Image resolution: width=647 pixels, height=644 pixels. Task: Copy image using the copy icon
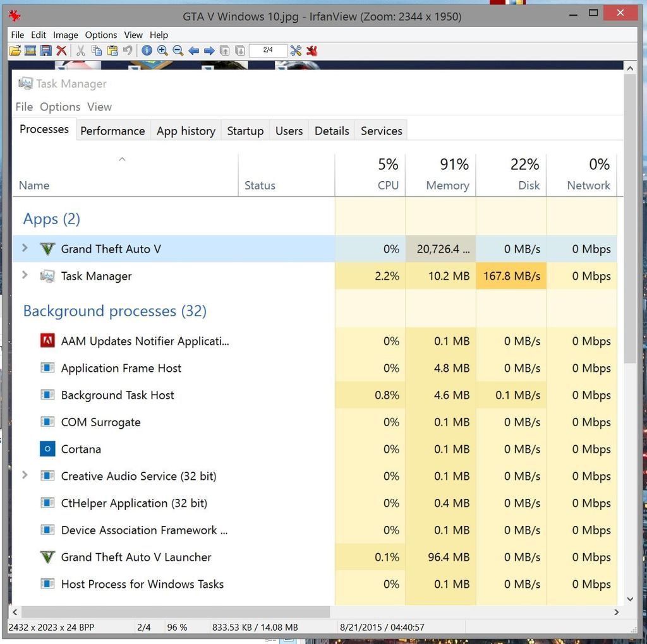(x=97, y=51)
